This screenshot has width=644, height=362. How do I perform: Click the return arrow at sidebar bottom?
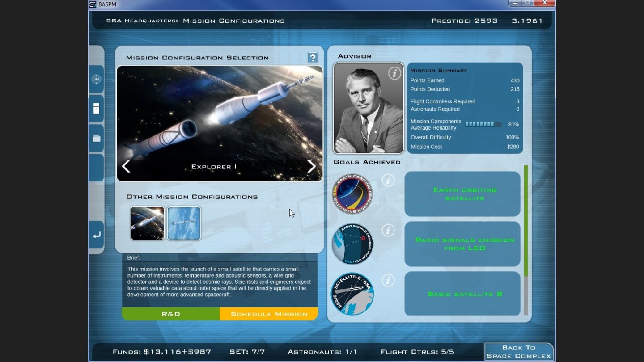(x=96, y=234)
